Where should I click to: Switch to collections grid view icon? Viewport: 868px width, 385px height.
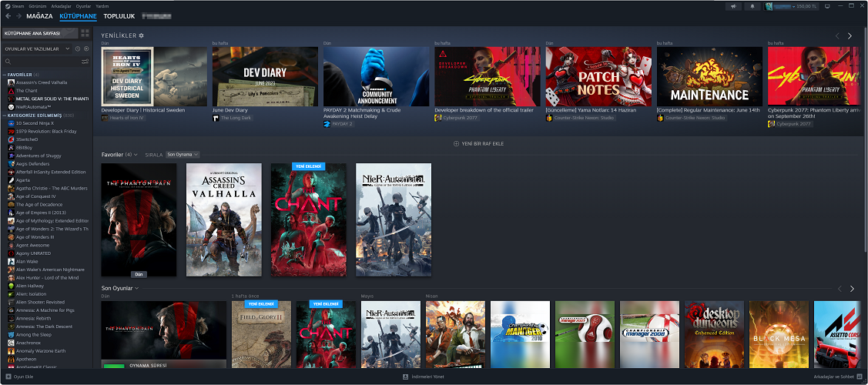tap(85, 33)
